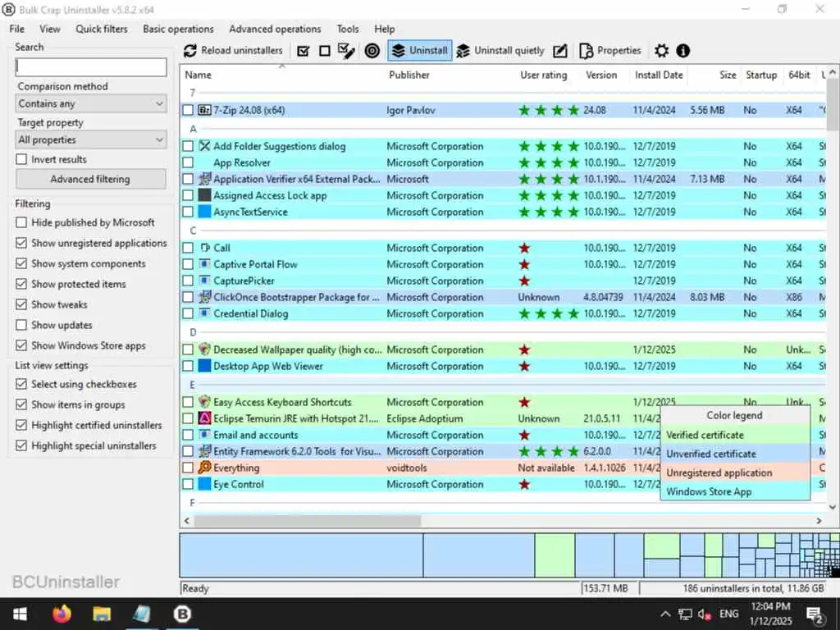840x630 pixels.
Task: Click the 7-Zip application icon
Action: point(204,110)
